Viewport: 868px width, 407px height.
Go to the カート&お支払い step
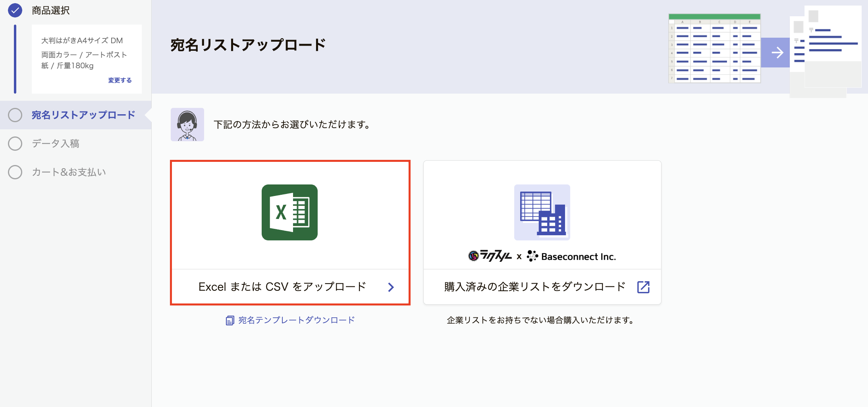coord(69,172)
